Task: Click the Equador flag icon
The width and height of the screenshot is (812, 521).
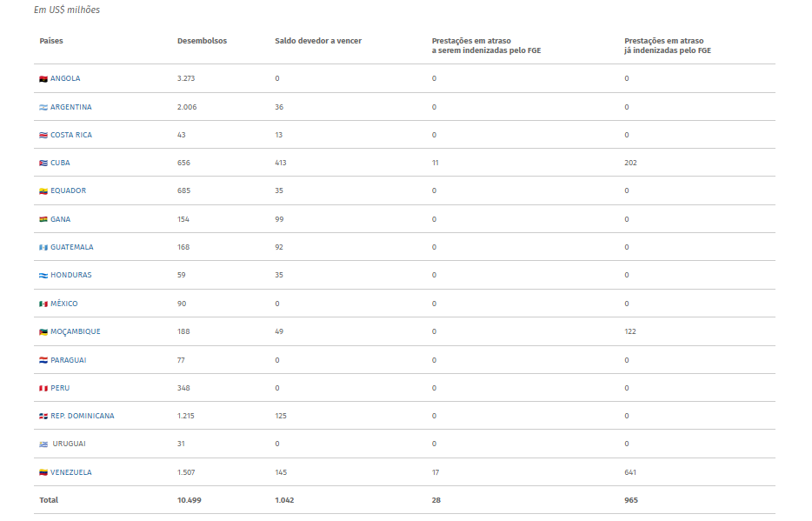Action: click(43, 191)
